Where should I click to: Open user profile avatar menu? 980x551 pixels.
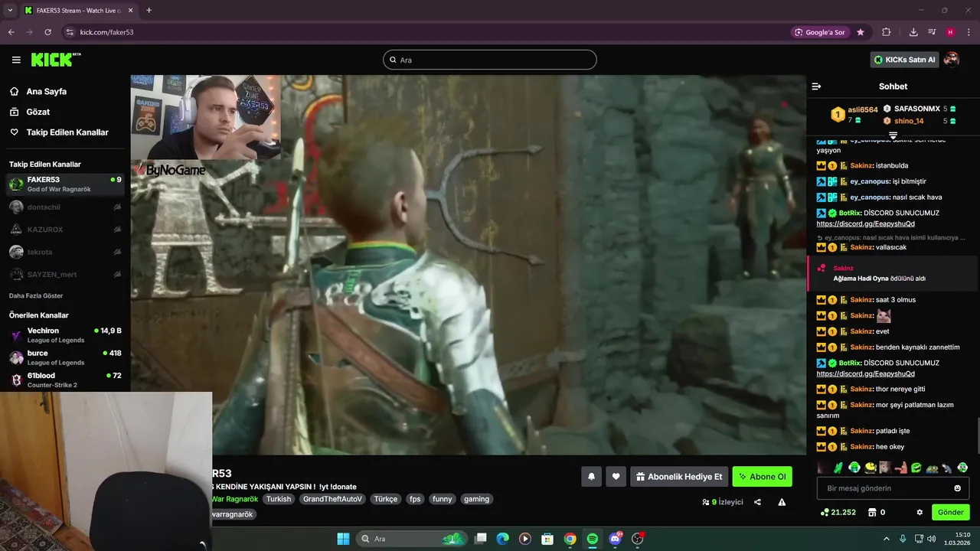(952, 60)
